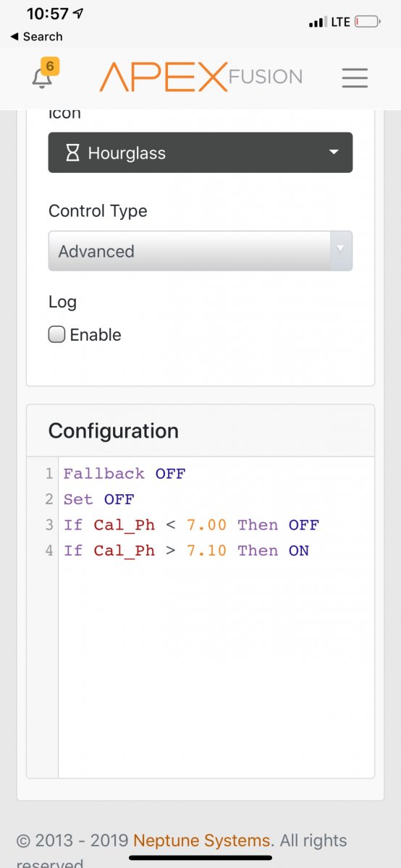Screen dimensions: 401x868
Task: Place cursor on Fallback OFF line
Action: 124,474
